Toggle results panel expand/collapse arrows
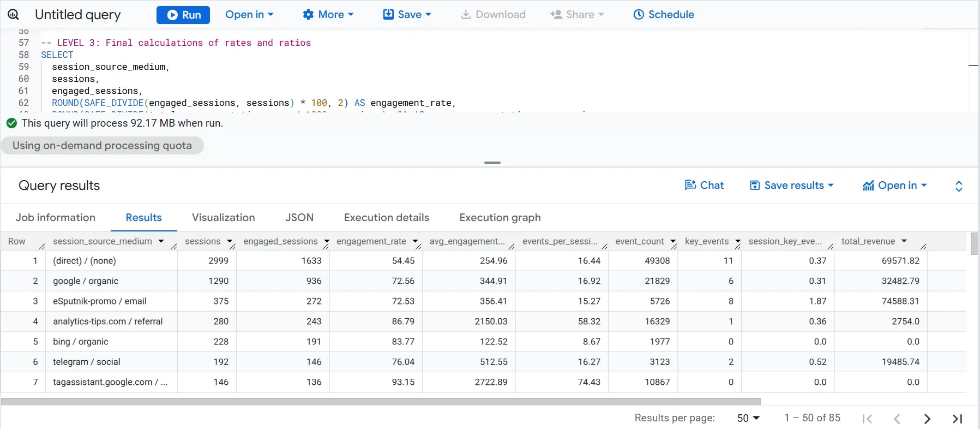Image resolution: width=980 pixels, height=429 pixels. pyautogui.click(x=959, y=186)
